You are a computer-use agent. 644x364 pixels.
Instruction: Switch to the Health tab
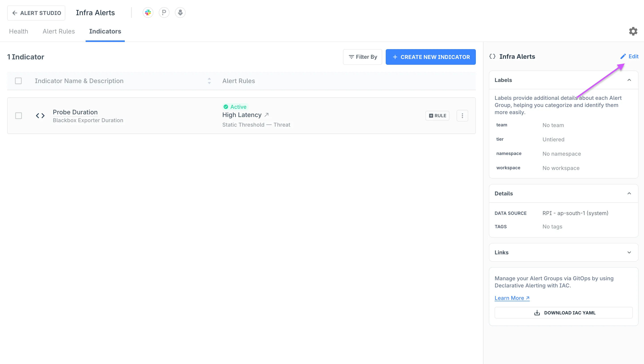(19, 31)
